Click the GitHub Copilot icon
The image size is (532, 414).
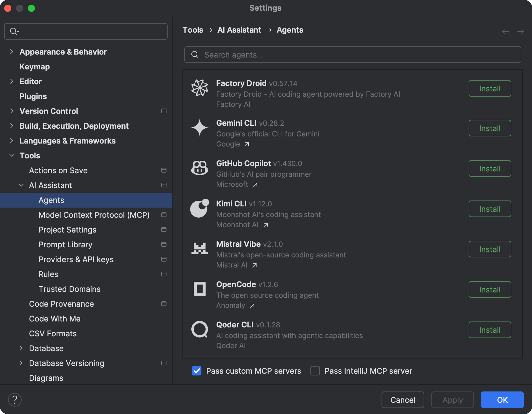tap(200, 168)
